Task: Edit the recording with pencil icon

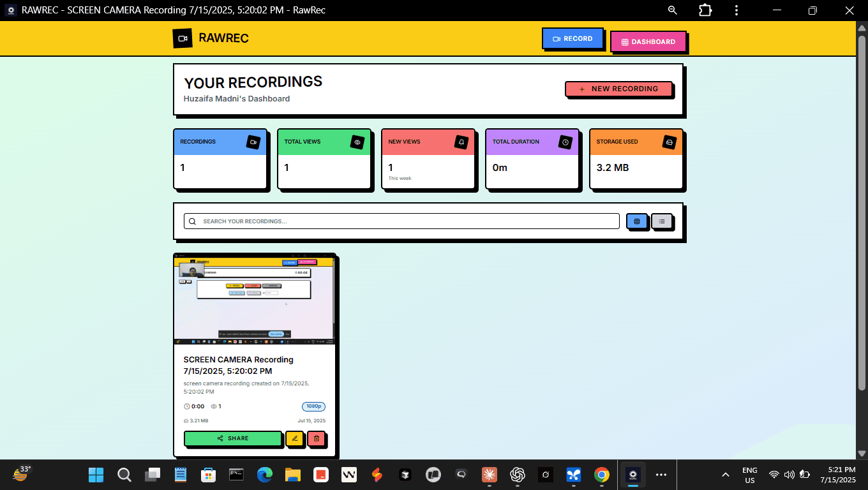Action: pos(294,438)
